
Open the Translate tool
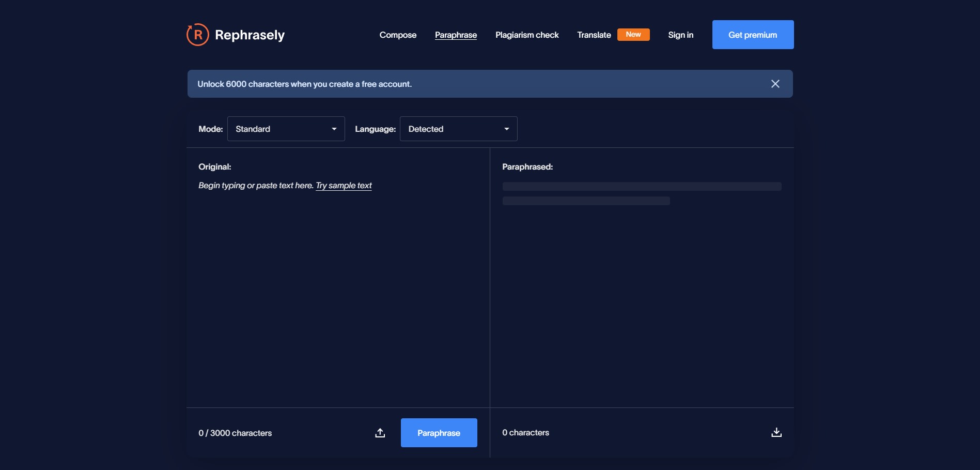[x=594, y=35]
